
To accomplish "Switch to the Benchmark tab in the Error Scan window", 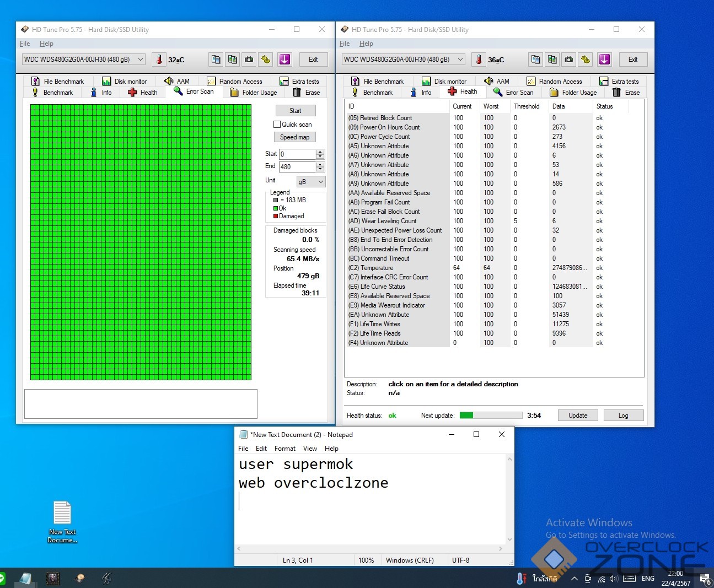I will [x=52, y=93].
